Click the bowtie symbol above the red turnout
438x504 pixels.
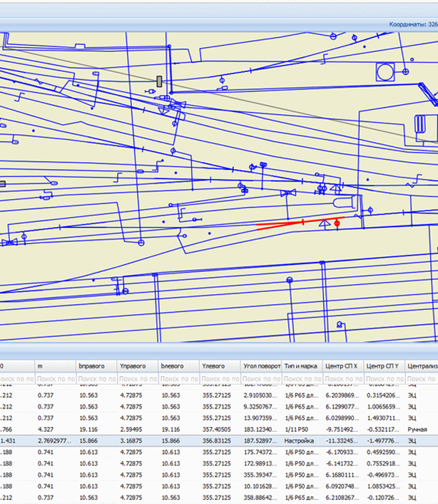coord(288,193)
